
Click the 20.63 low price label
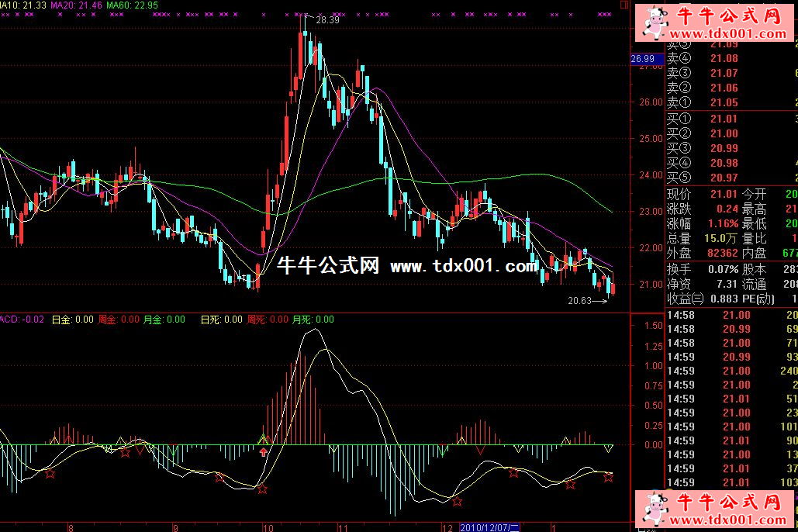(x=579, y=301)
